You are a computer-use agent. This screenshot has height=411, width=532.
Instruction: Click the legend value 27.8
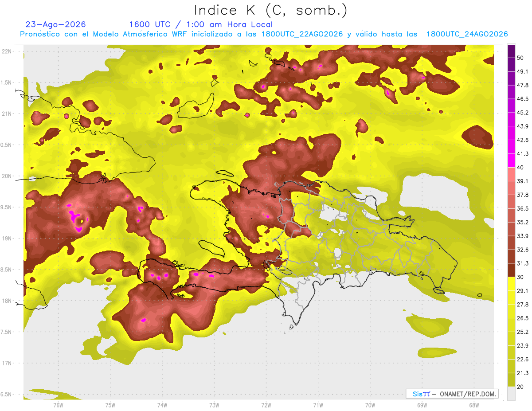[523, 305]
